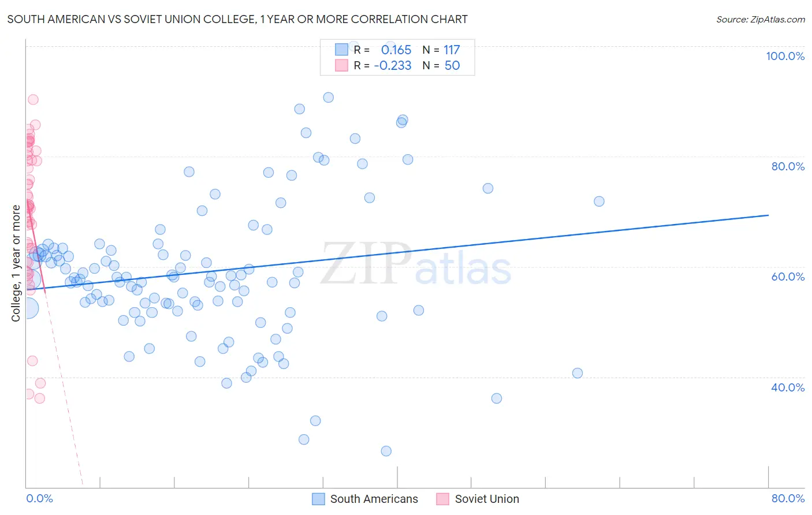Select the South Americans legend label

click(x=374, y=499)
